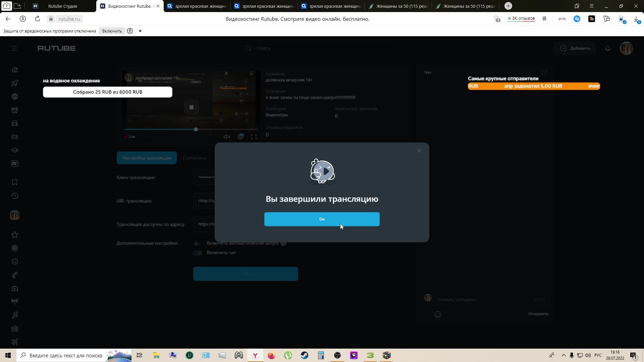Open watch history in sidebar

pos(14,196)
